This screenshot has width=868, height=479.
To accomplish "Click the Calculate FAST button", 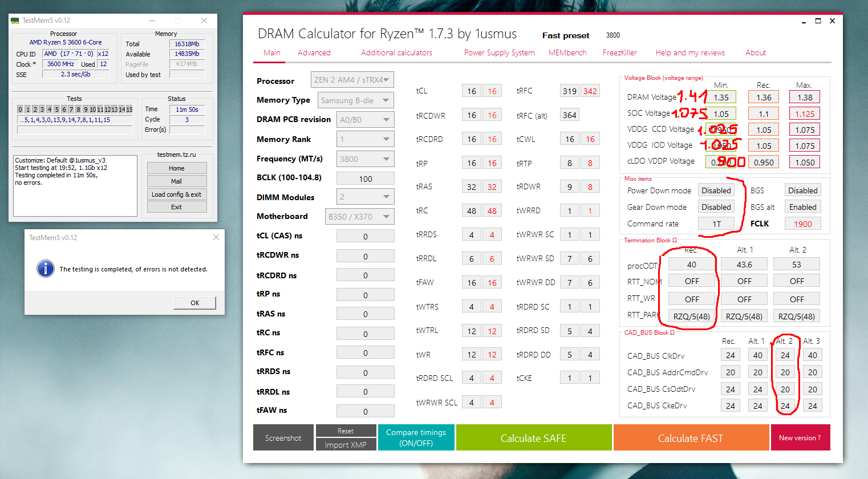I will (690, 437).
